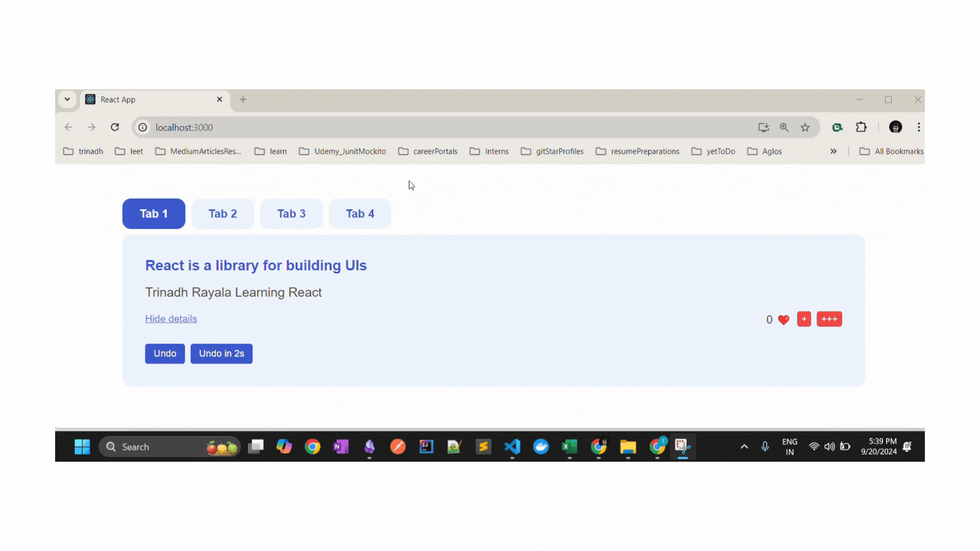
Task: Open Chrome three-dot menu
Action: 918,127
